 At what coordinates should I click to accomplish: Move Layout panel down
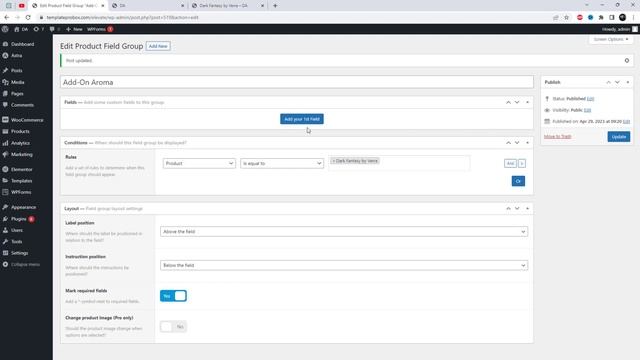tap(517, 209)
